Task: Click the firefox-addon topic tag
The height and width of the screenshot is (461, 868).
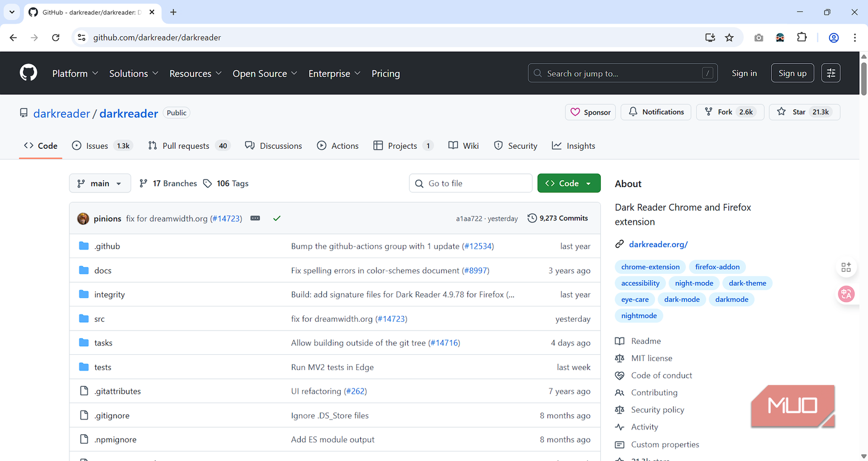Action: tap(717, 267)
